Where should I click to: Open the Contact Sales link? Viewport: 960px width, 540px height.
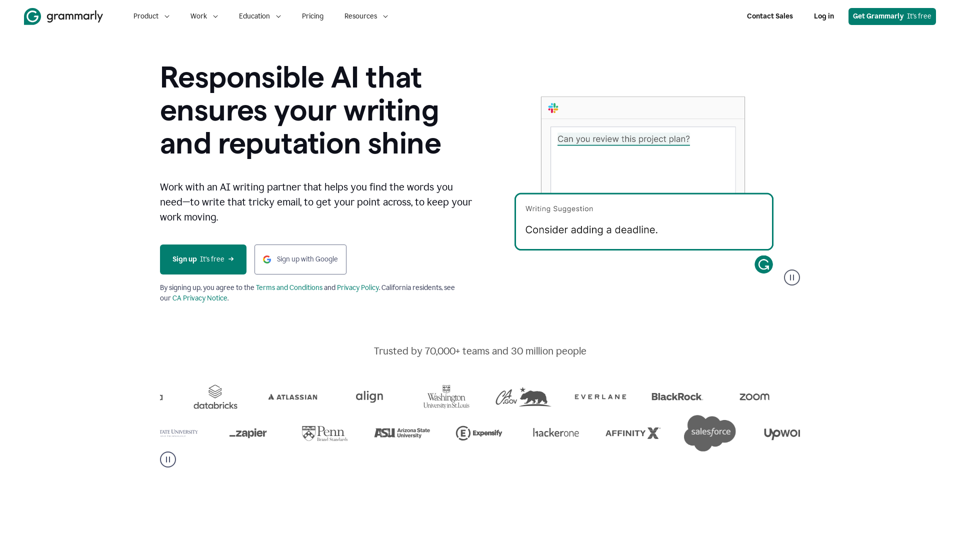770,16
